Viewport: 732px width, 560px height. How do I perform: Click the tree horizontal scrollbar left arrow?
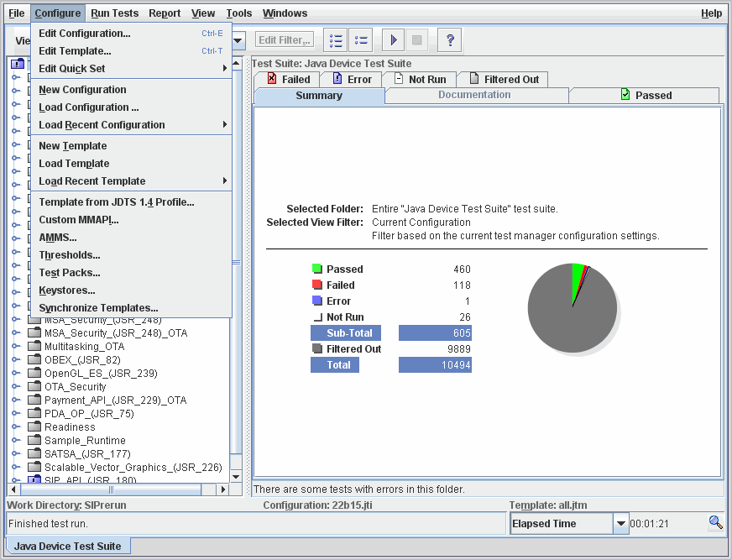14,489
